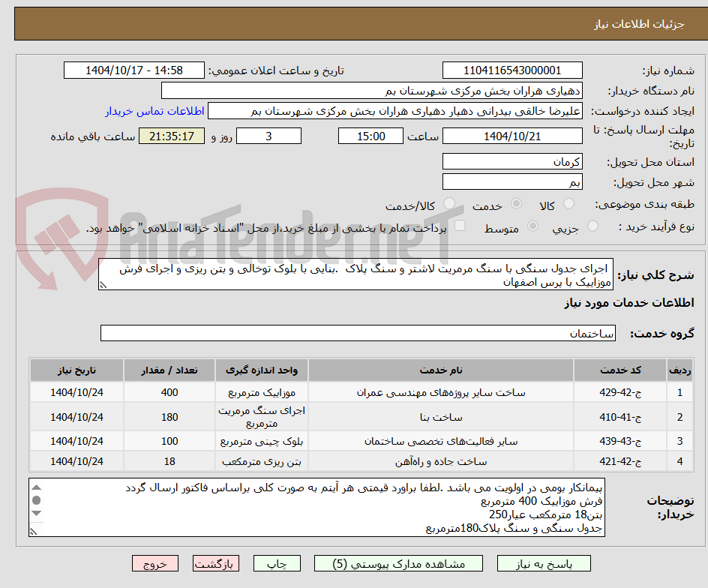Click ساخت جاده و راه‌آهن cell
The image size is (708, 588).
pyautogui.click(x=441, y=461)
